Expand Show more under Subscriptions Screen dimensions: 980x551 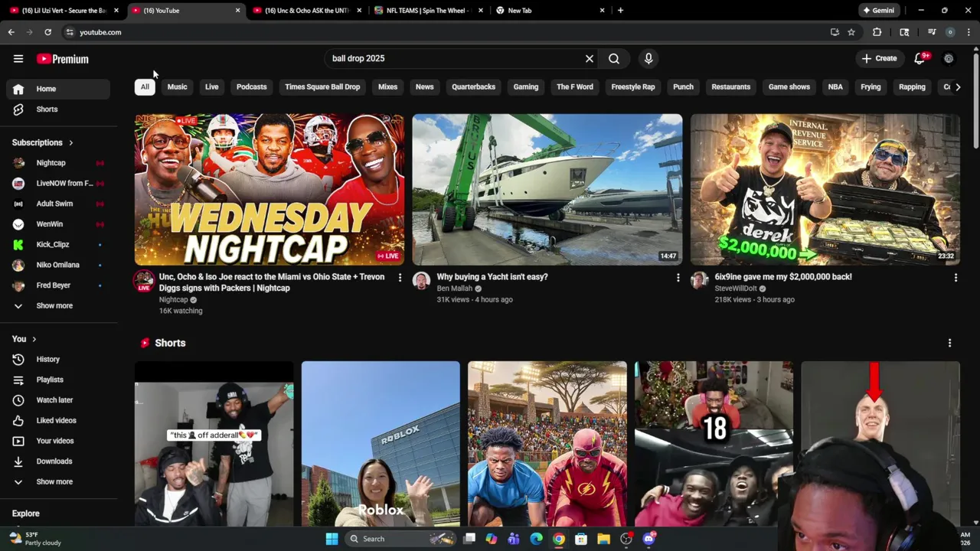(x=58, y=306)
